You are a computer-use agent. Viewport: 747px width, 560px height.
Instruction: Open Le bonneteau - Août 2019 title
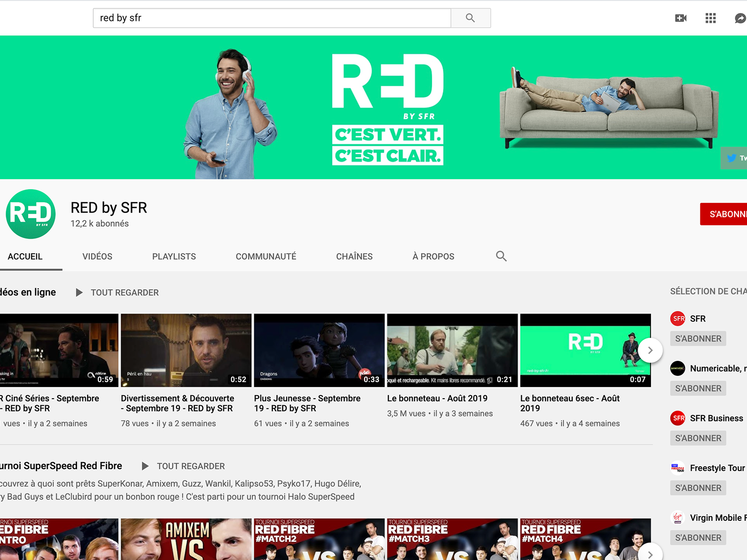point(437,398)
